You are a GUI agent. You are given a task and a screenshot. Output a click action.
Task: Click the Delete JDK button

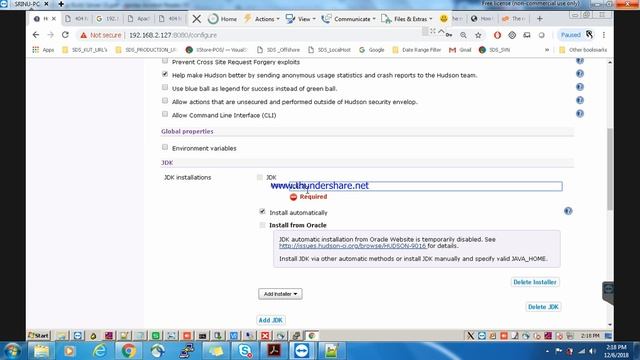point(543,307)
